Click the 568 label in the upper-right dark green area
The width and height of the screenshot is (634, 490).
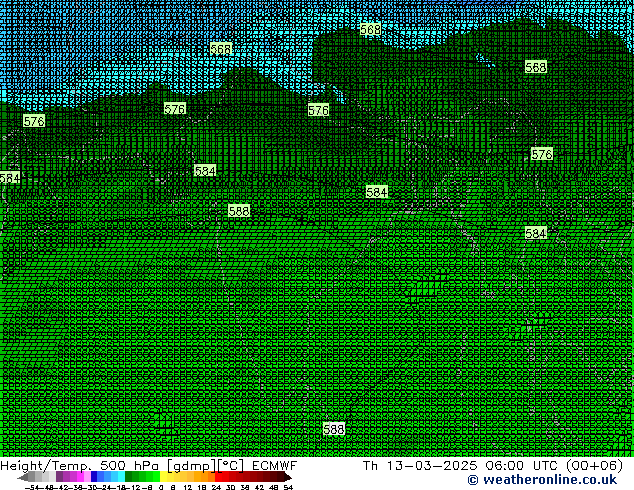(x=536, y=67)
